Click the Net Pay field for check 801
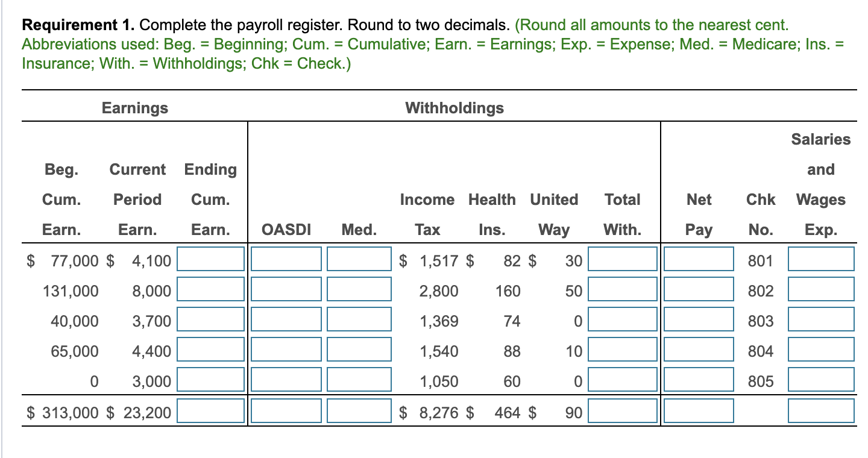This screenshot has height=458, width=868. tap(698, 259)
